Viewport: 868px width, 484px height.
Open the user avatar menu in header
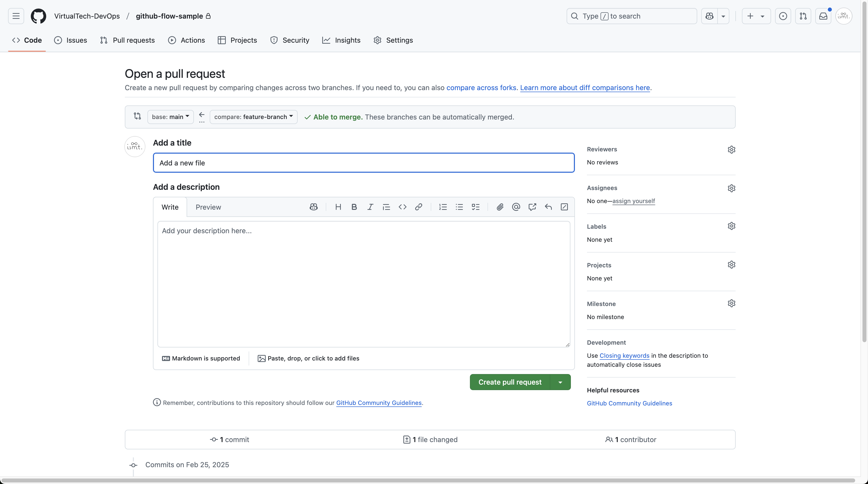point(844,16)
